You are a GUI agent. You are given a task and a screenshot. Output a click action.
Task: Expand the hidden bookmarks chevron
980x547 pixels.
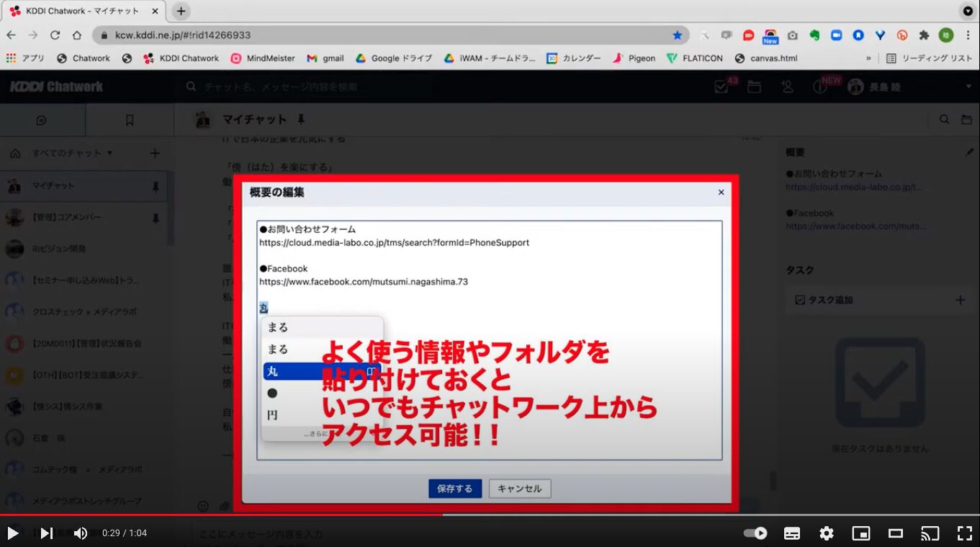coord(868,58)
